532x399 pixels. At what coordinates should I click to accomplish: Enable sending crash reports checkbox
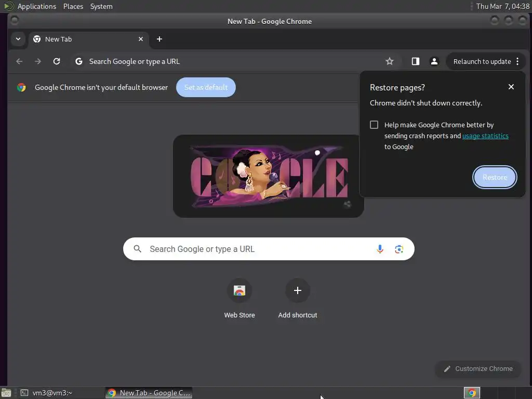pyautogui.click(x=374, y=125)
